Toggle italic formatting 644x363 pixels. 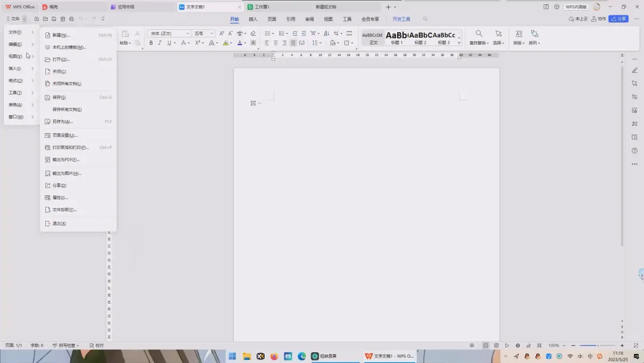160,43
